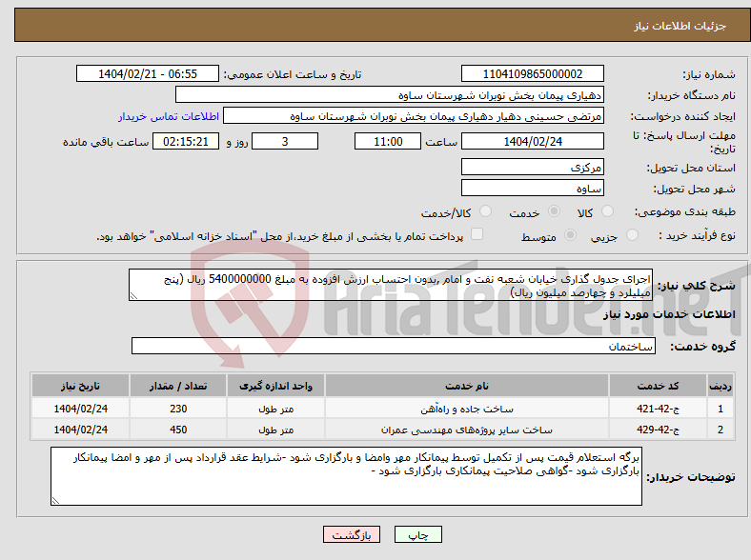This screenshot has height=560, width=751.
Task: Click service code ج-42-421 cell
Action: [659, 409]
